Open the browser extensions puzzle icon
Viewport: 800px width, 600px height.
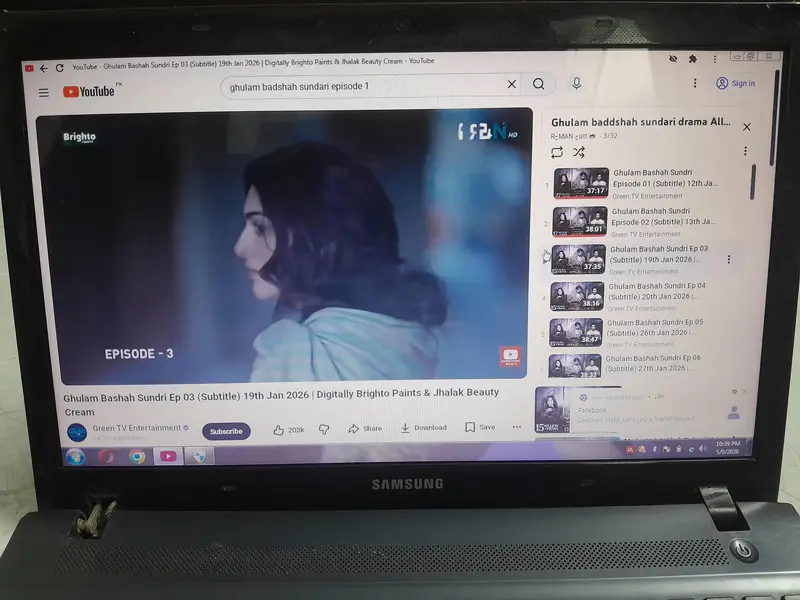click(692, 59)
